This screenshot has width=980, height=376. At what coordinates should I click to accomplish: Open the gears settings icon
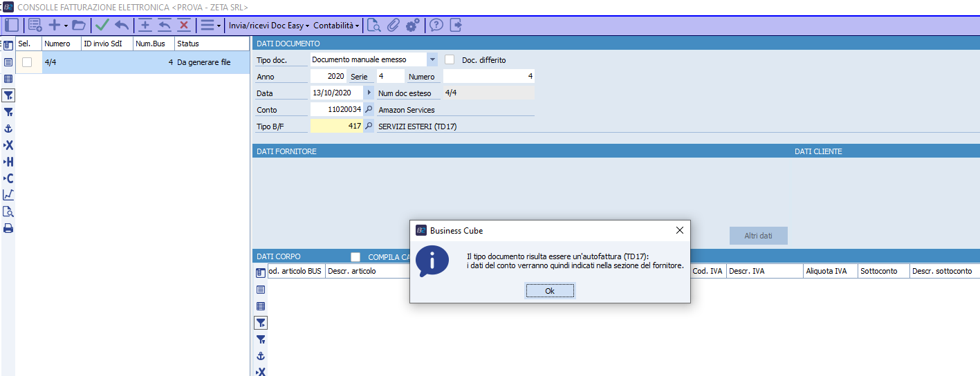pos(413,26)
